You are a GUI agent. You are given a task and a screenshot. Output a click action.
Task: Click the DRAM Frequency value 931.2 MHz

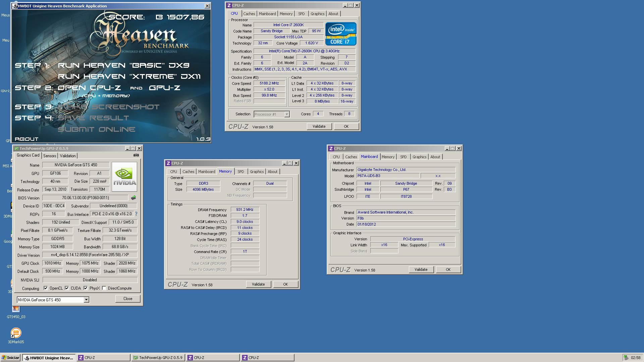245,209
